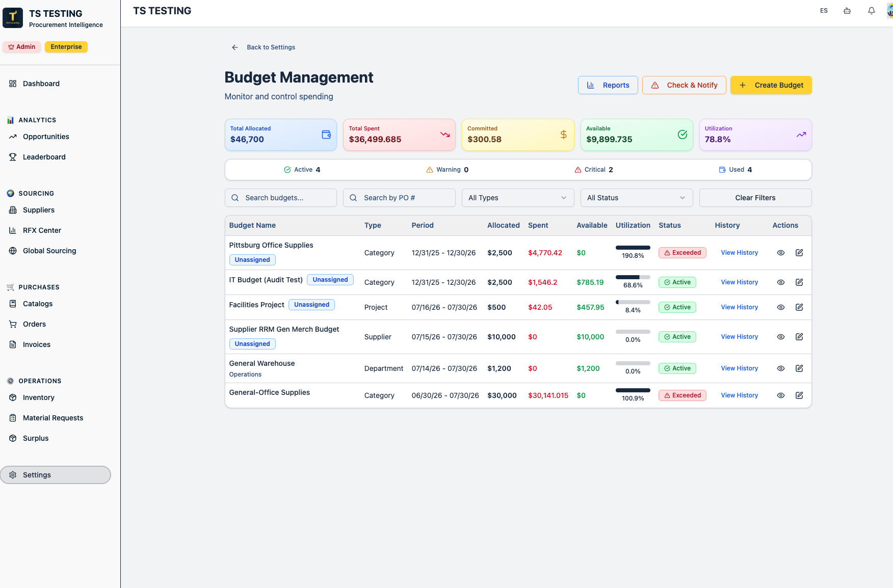This screenshot has width=893, height=588.
Task: Click the 68.6% utilization bar
Action: tap(633, 277)
